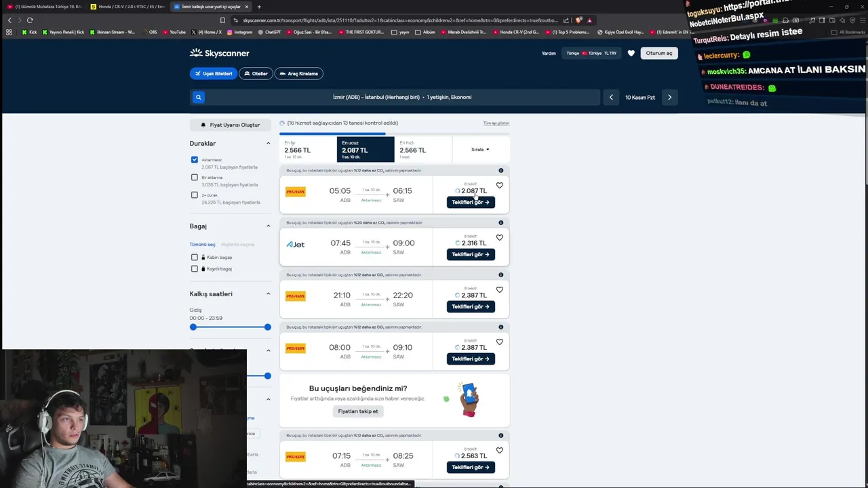
Task: Collapse the Bagaj section
Action: point(268,226)
